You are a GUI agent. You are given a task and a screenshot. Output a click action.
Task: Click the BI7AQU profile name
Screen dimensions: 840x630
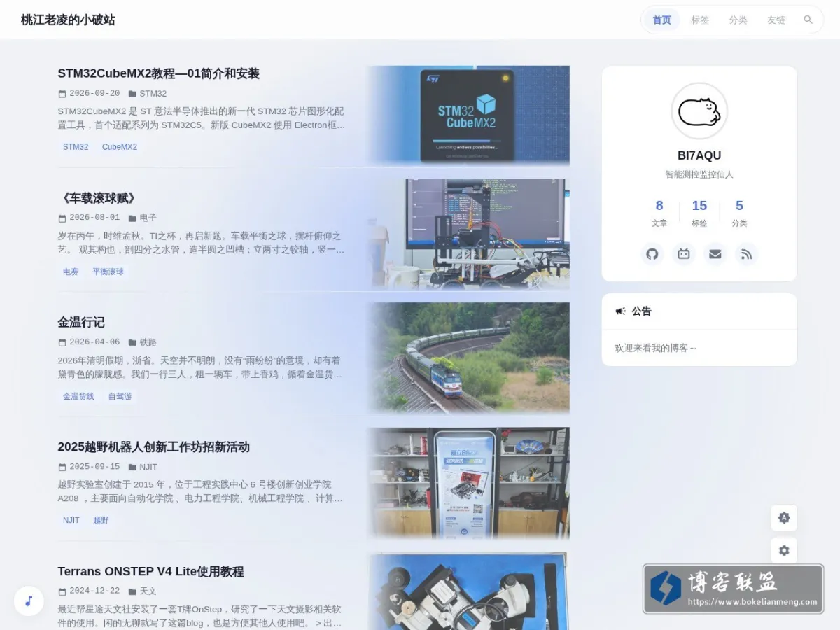699,155
